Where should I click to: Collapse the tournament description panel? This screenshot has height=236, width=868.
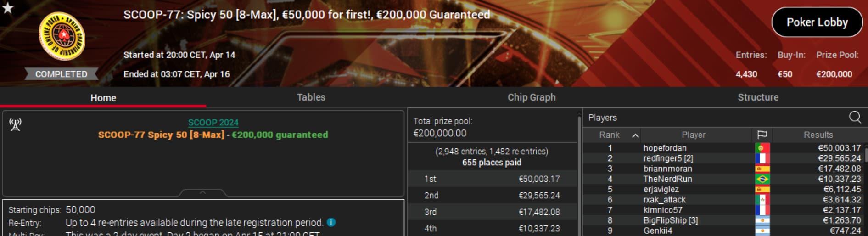[202, 192]
